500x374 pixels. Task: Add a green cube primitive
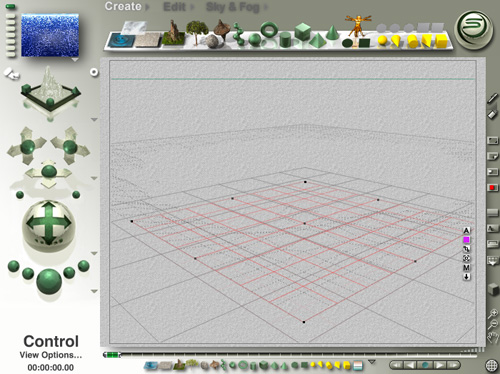[x=303, y=32]
